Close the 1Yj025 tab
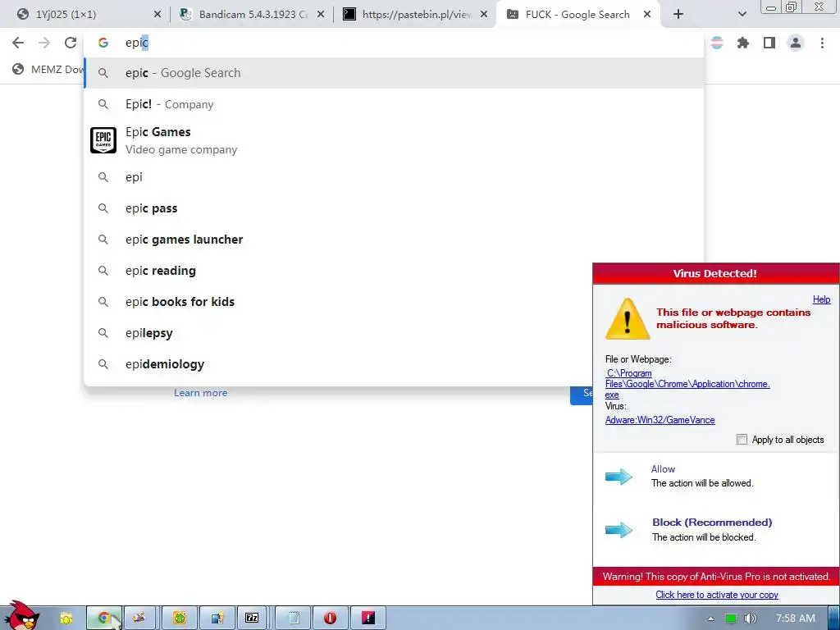 tap(157, 15)
